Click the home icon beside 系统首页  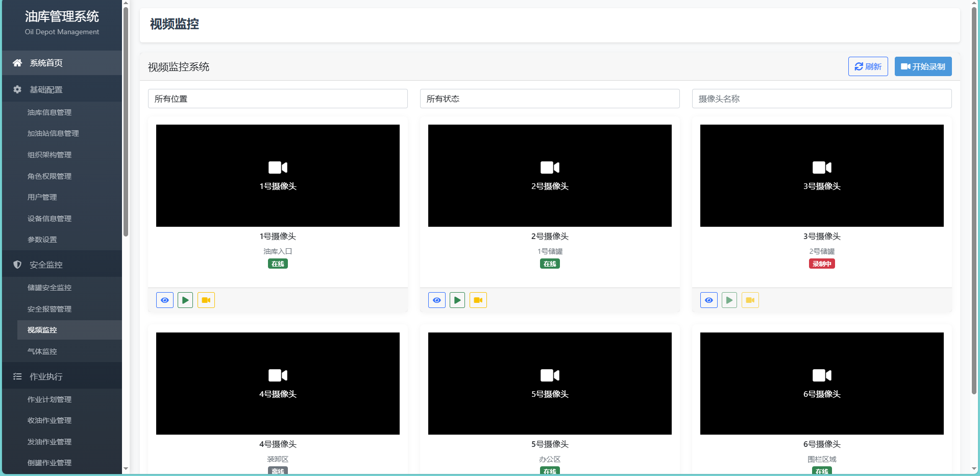[17, 63]
